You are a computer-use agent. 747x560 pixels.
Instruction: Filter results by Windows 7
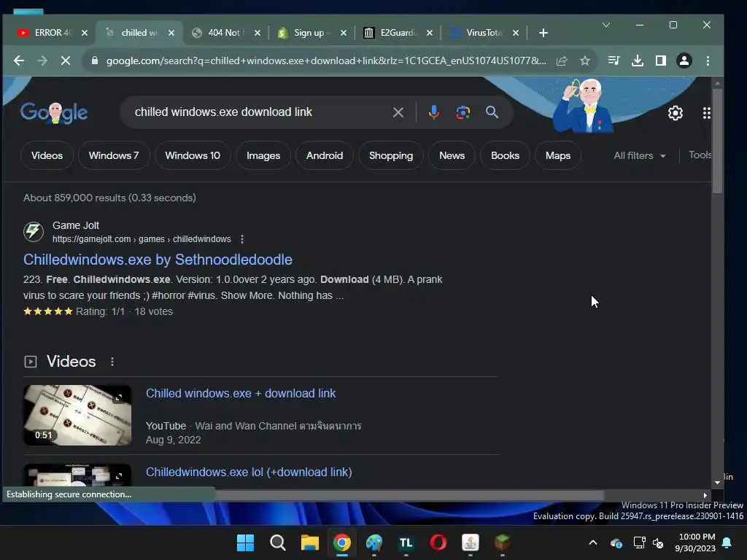coord(114,156)
